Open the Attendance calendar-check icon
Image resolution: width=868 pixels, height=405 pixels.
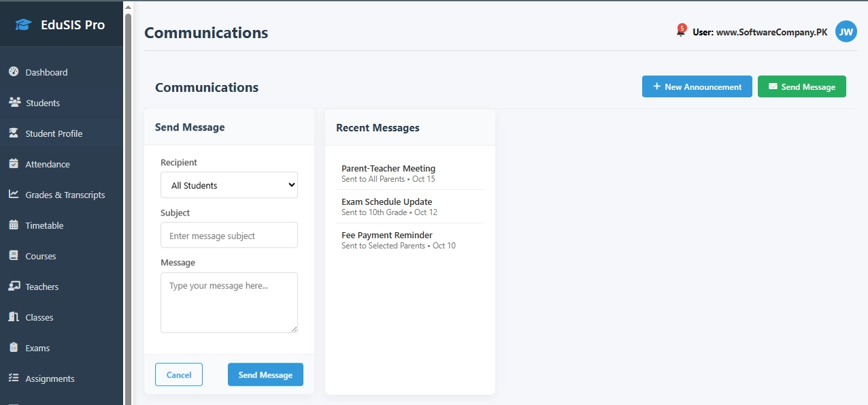pyautogui.click(x=14, y=163)
